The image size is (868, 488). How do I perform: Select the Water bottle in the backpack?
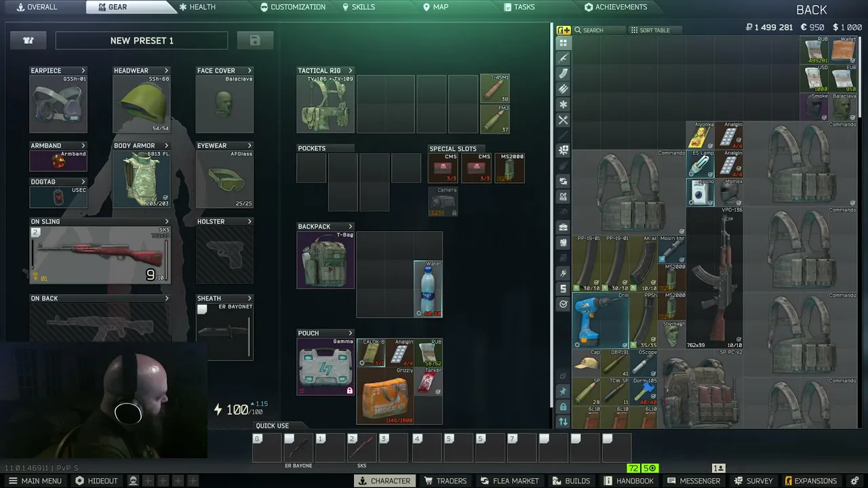tap(428, 289)
